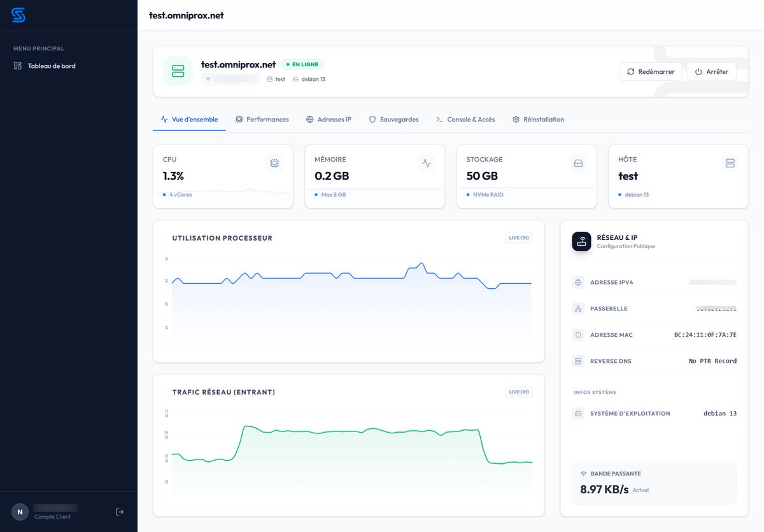This screenshot has height=532, width=764.
Task: Click the 4 vCores label
Action: click(180, 195)
